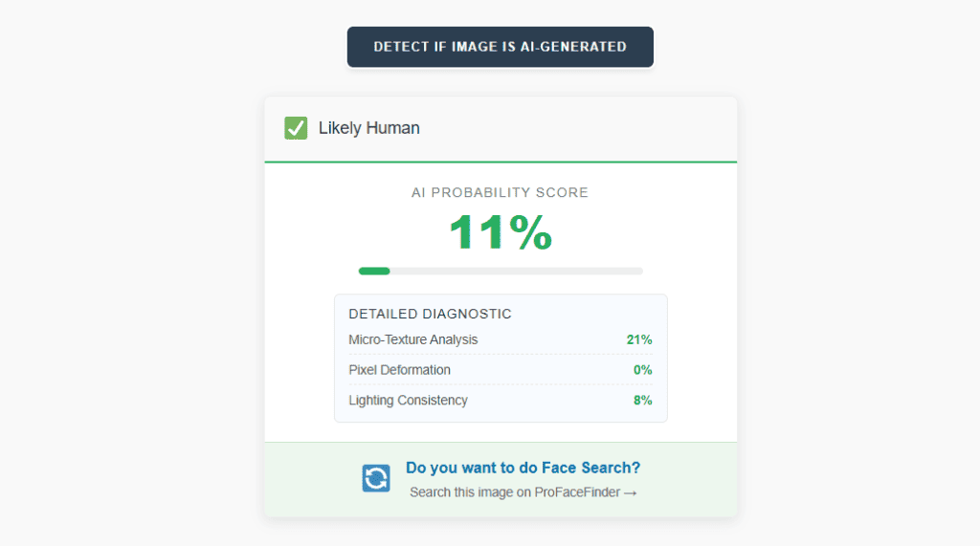Click the Detailed Diagnostic heading
This screenshot has height=546, width=980.
(x=430, y=314)
